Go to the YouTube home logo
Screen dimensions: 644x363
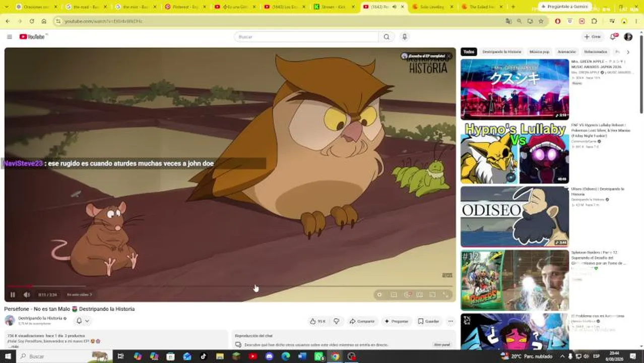[x=33, y=37]
